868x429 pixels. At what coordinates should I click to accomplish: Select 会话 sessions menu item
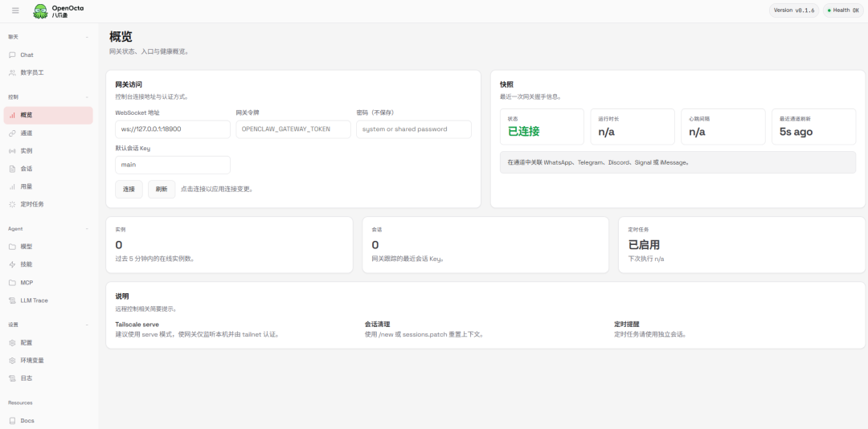(27, 169)
